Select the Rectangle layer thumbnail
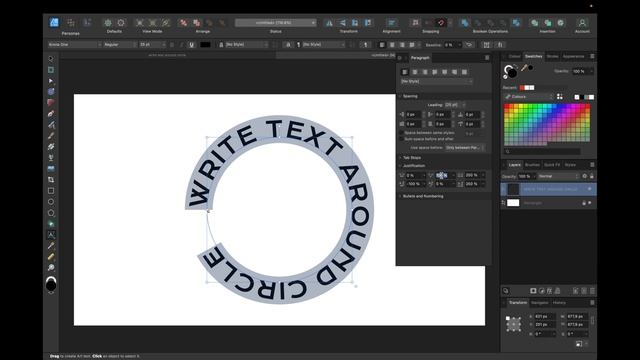 [x=513, y=203]
